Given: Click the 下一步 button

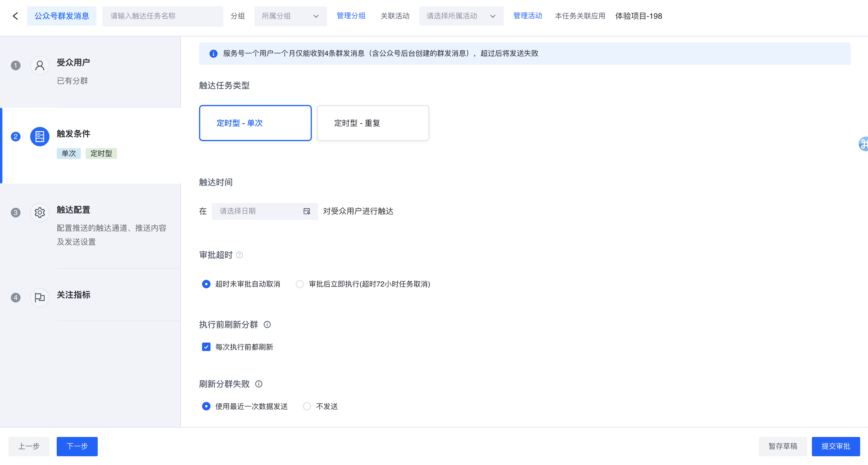Looking at the screenshot, I should 77,447.
